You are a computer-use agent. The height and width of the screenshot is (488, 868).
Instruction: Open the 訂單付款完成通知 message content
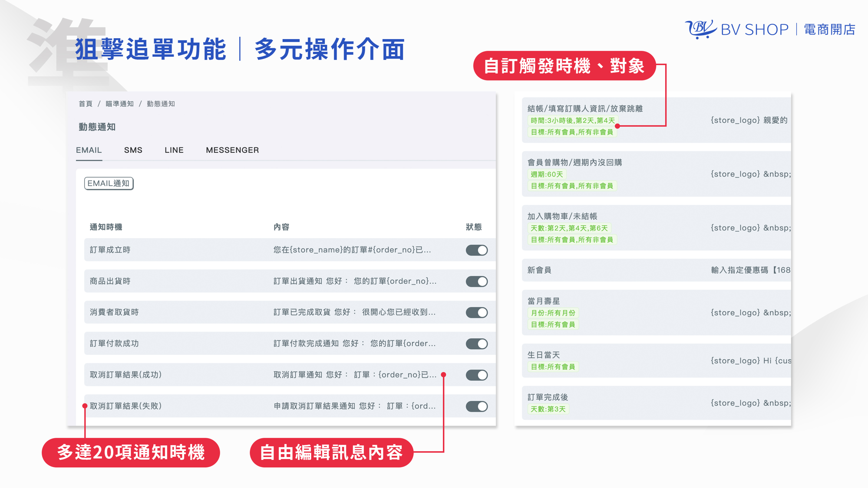pyautogui.click(x=354, y=344)
